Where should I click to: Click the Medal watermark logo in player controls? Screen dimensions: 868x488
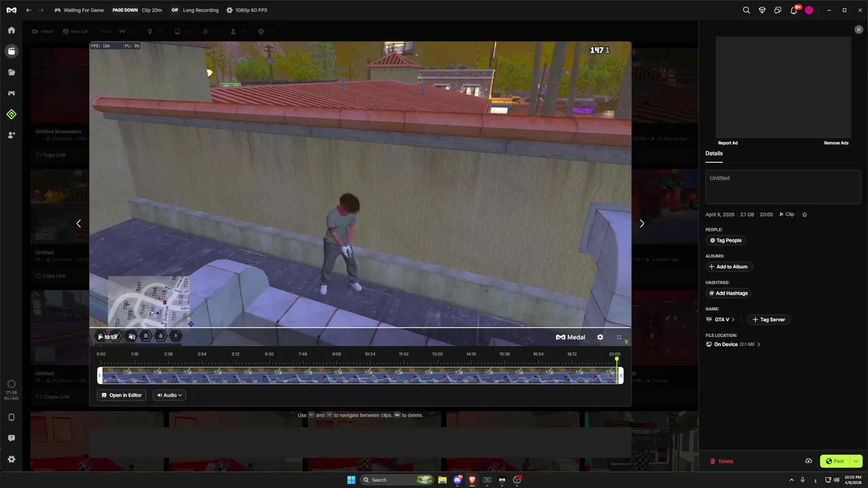coord(570,337)
